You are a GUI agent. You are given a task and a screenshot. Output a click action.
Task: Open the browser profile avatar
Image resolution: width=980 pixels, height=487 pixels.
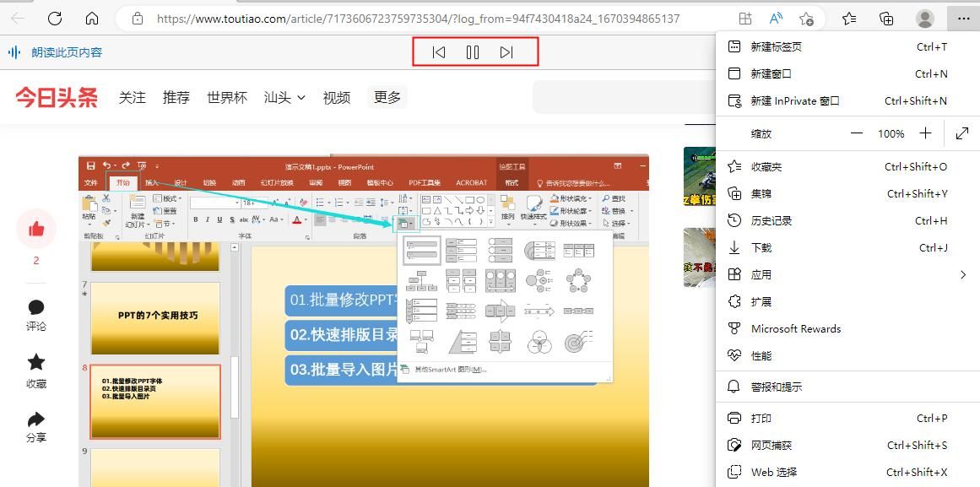tap(923, 18)
